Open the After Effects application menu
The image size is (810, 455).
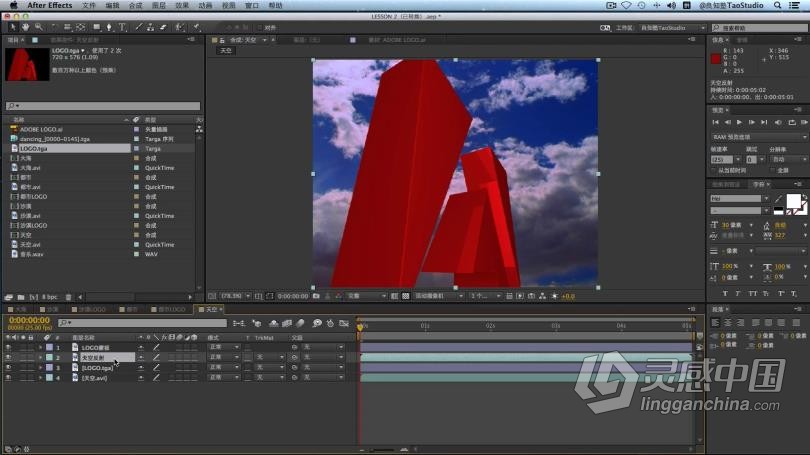[50, 5]
